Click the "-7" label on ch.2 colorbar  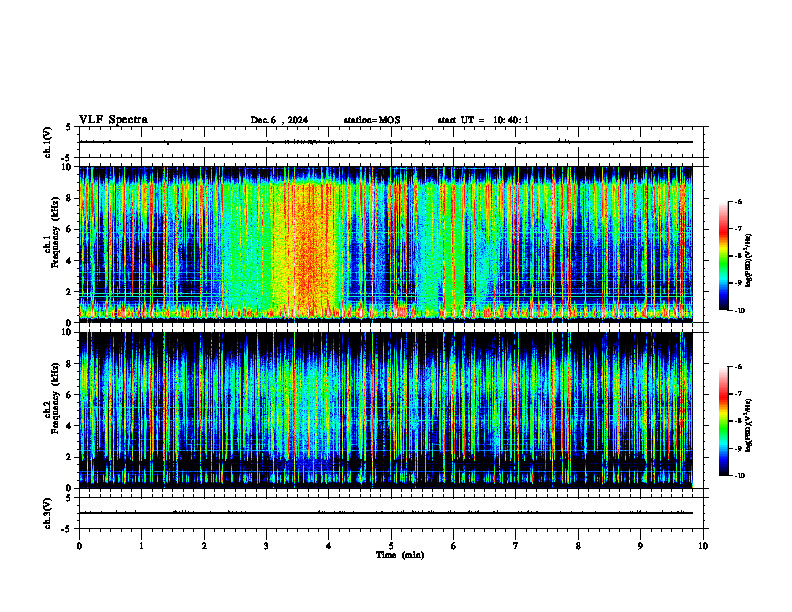(x=738, y=394)
